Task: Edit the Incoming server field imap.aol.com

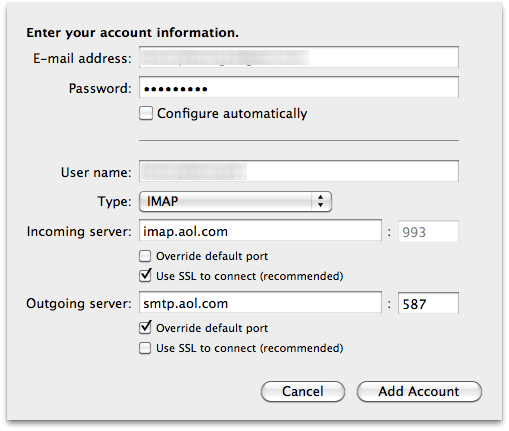Action: click(x=260, y=230)
